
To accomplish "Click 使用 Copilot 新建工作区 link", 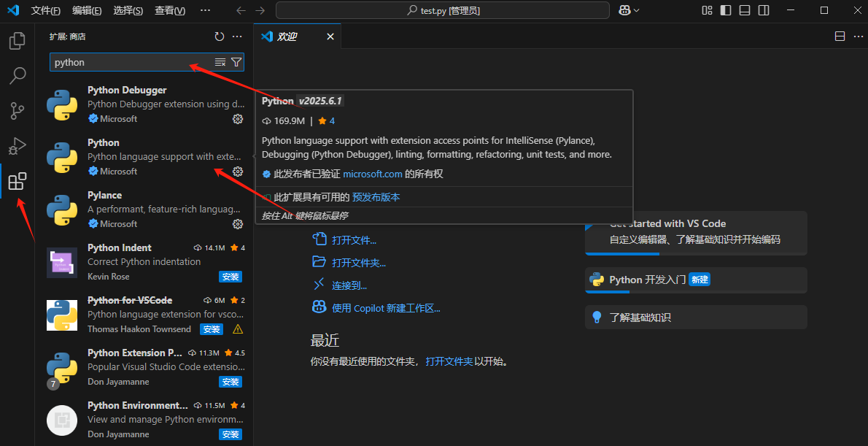I will click(x=387, y=309).
